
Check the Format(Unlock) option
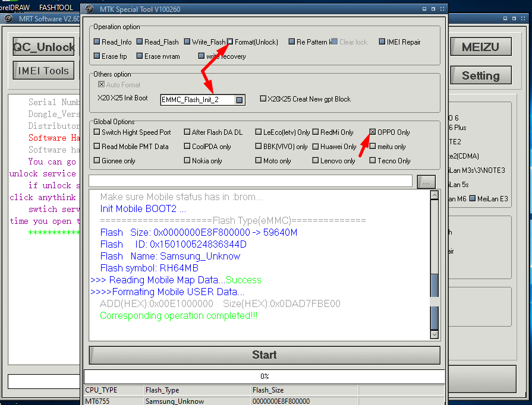(x=230, y=42)
